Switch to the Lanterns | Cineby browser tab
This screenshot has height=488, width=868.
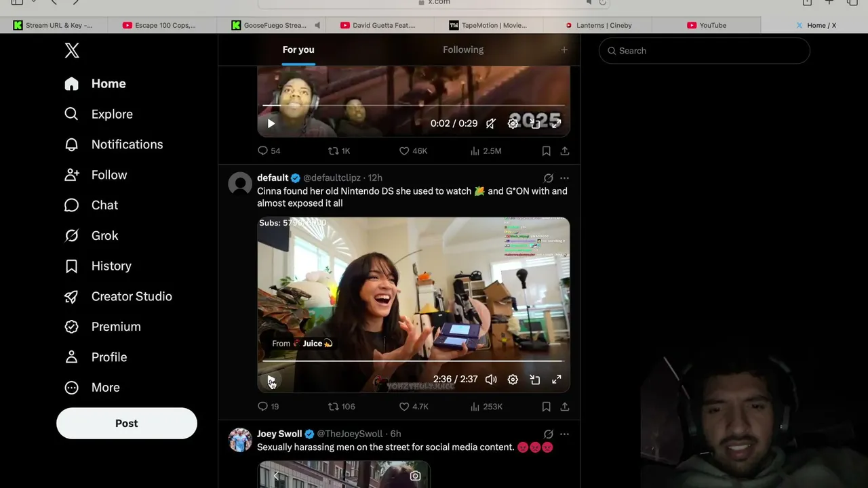pos(598,25)
